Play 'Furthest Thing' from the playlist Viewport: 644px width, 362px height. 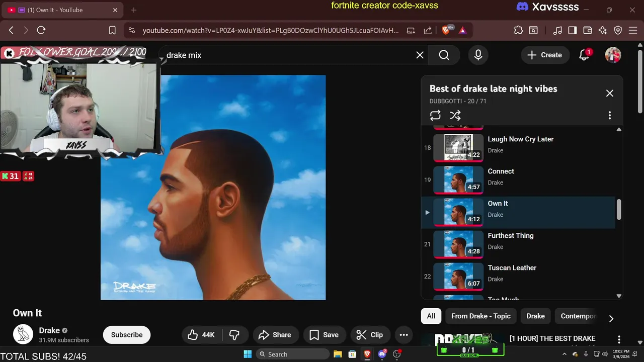click(x=518, y=244)
